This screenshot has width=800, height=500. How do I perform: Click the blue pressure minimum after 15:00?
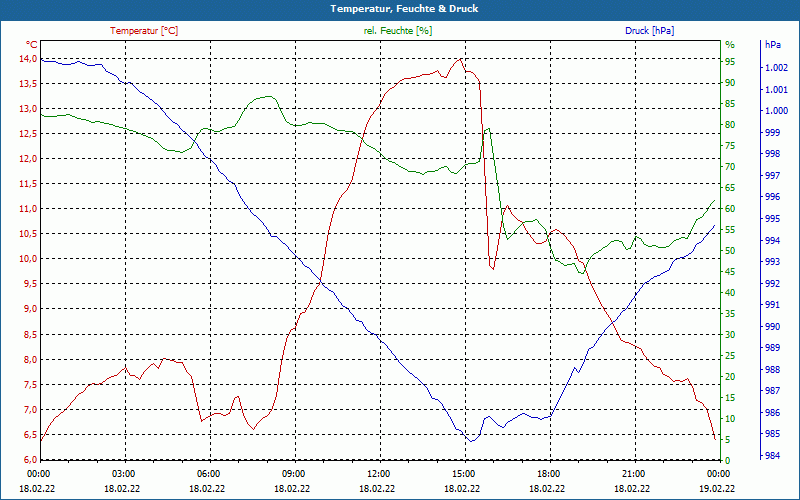pos(472,441)
